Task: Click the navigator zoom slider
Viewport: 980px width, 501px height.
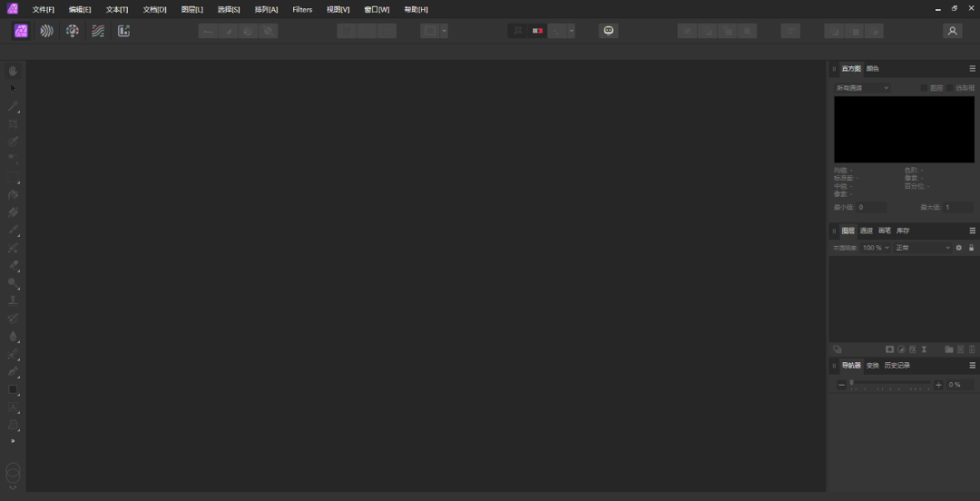Action: tap(889, 385)
